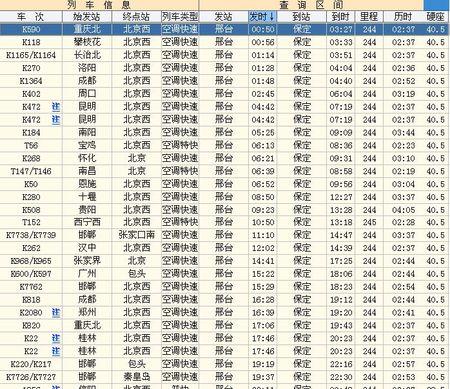Select train number K280
Viewport: 450px width, 389px height.
31,197
